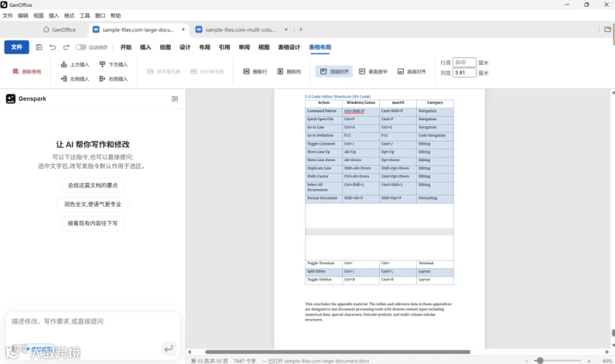Viewport: 615px width, 364px height.
Task: Click the F.3 Code Editor Shortcuts heading
Action: (338, 96)
